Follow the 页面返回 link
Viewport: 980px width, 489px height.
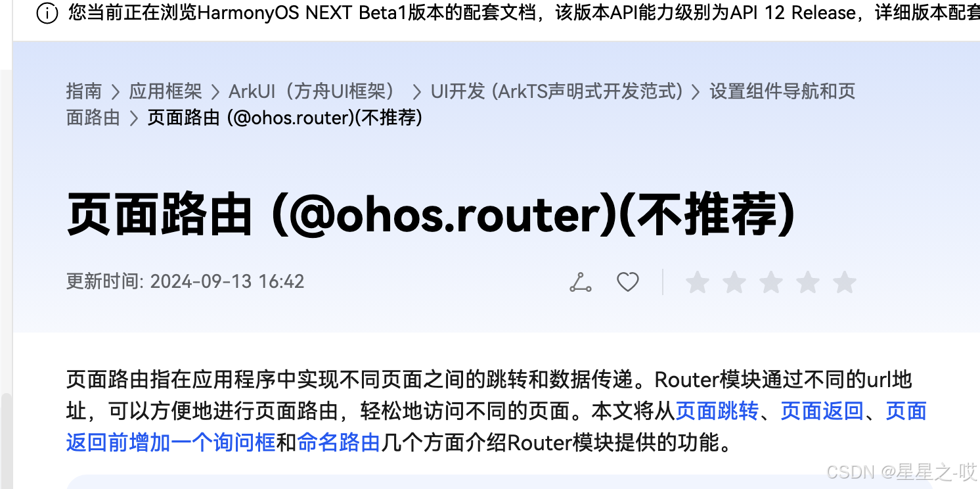pos(822,411)
